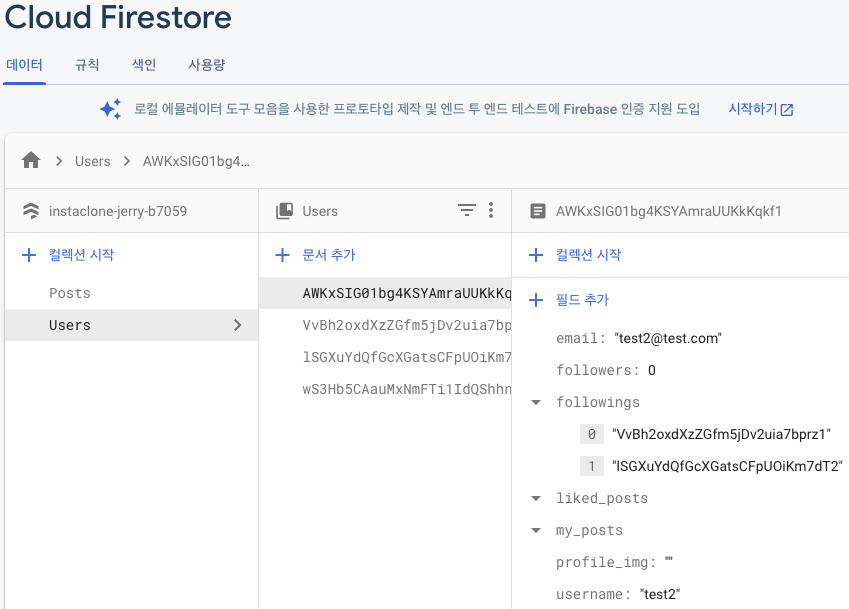
Task: Switch to the 사용량 tab
Action: click(x=207, y=65)
